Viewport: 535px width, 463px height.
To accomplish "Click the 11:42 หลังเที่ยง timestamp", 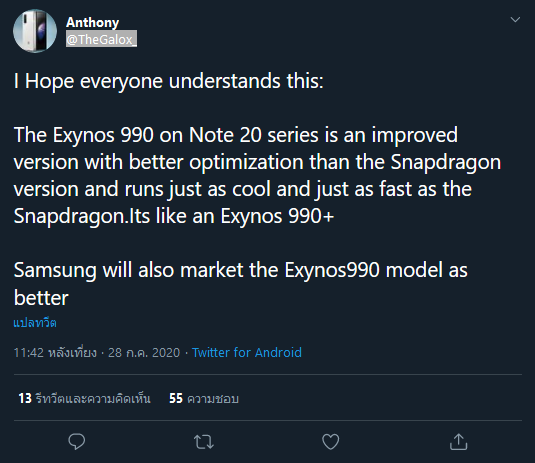I will coord(55,352).
